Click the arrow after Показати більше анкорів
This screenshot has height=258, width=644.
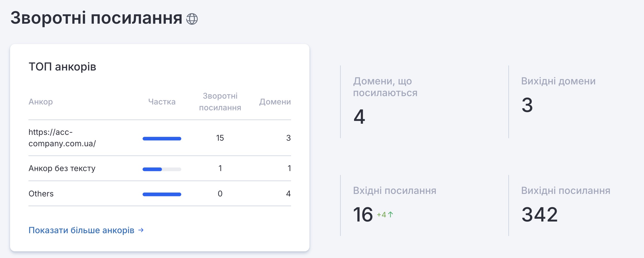(141, 230)
